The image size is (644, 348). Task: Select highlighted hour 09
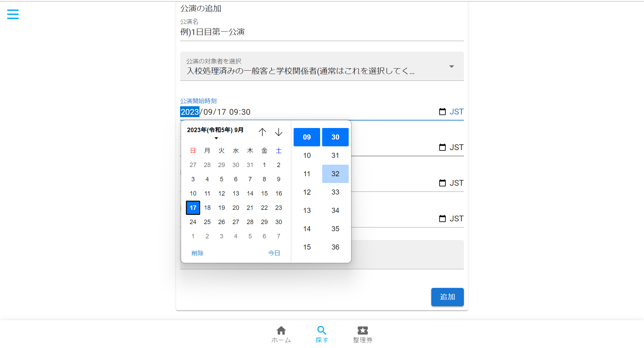coord(307,137)
